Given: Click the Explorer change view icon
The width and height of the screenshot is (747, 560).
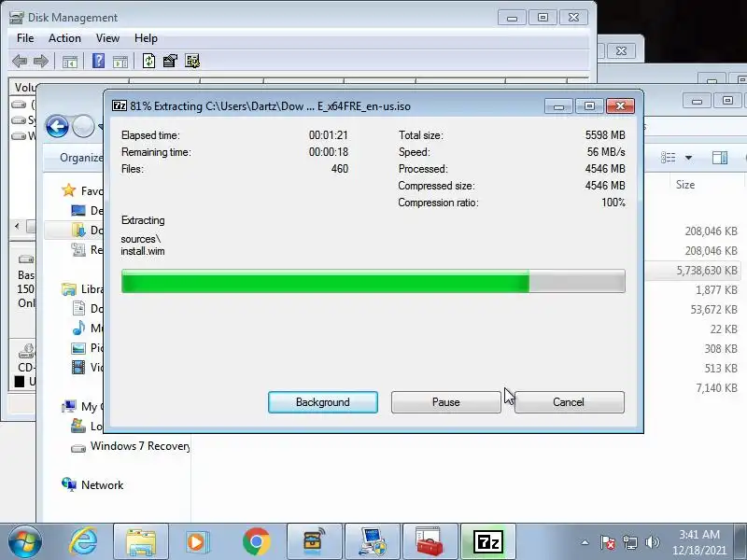Looking at the screenshot, I should click(x=668, y=158).
